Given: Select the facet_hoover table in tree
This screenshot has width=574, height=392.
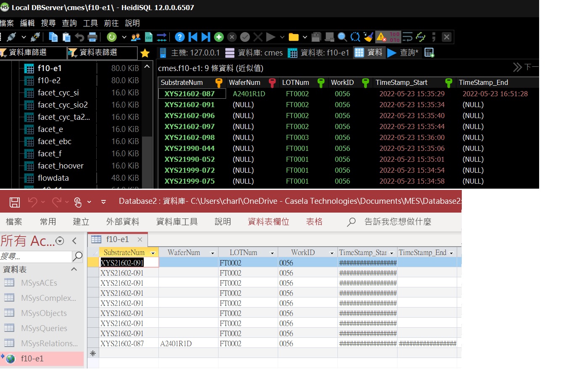Looking at the screenshot, I should click(61, 166).
